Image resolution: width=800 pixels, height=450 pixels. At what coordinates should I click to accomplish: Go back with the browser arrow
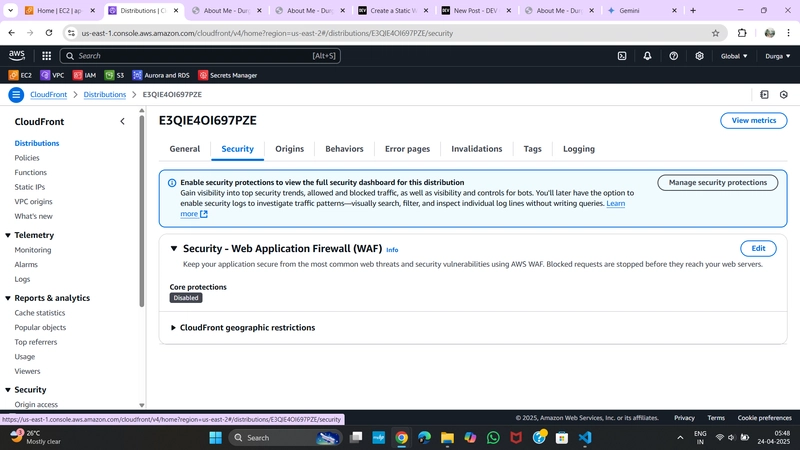pos(11,33)
